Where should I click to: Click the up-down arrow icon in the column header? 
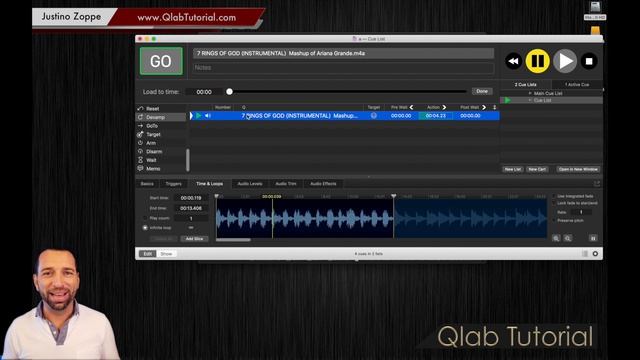click(x=494, y=107)
